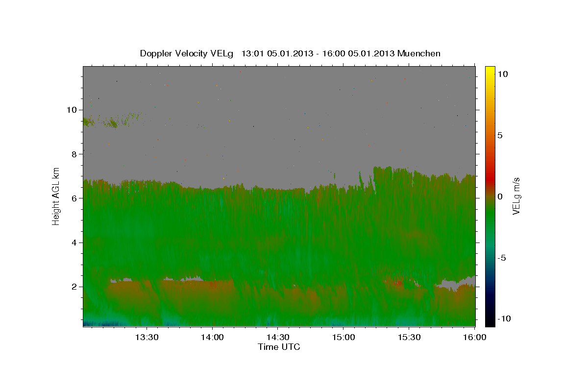588x392 pixels.
Task: Click the '16:00' time axis label
Action: [x=474, y=338]
